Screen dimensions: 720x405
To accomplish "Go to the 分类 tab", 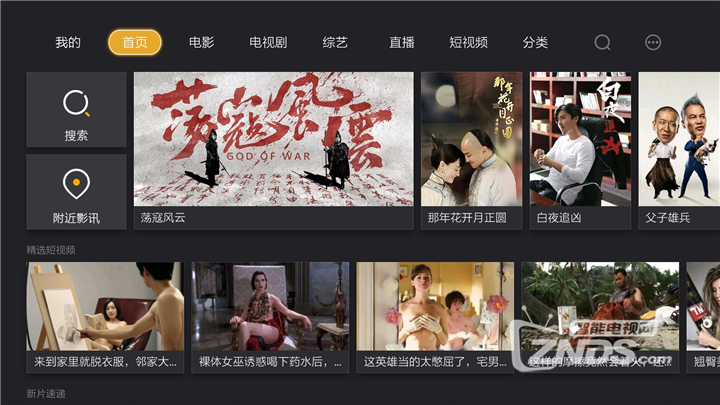I will pyautogui.click(x=535, y=43).
